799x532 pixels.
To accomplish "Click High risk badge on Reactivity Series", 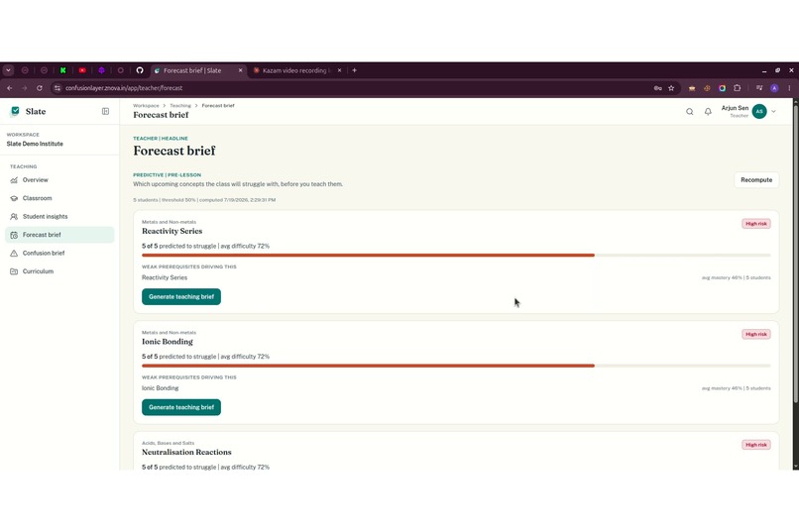I will (756, 224).
